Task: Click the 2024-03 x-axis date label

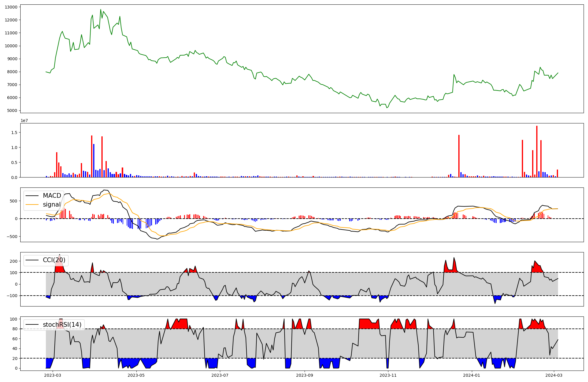Action: click(x=554, y=375)
